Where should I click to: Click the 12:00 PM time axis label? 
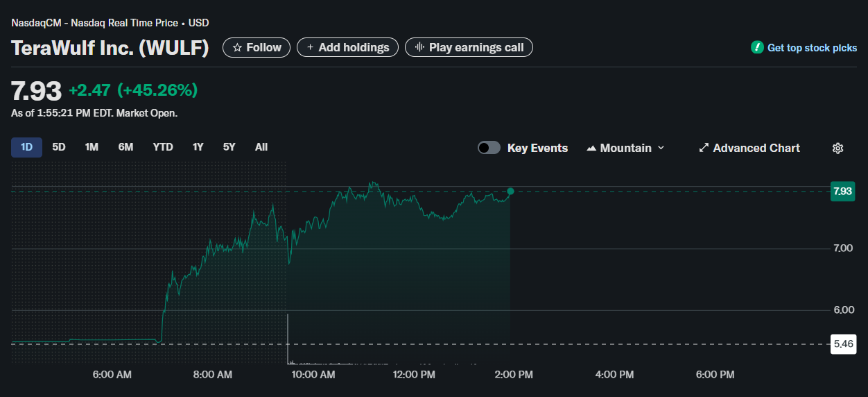point(413,375)
